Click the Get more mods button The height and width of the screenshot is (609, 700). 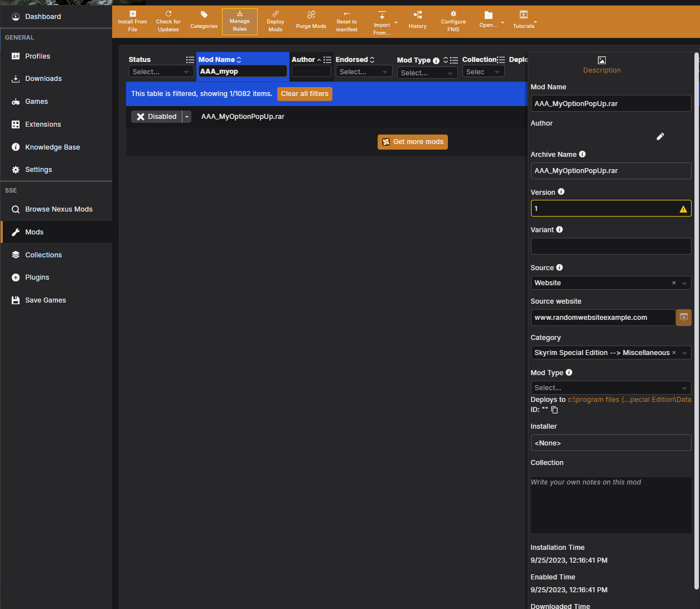click(413, 142)
